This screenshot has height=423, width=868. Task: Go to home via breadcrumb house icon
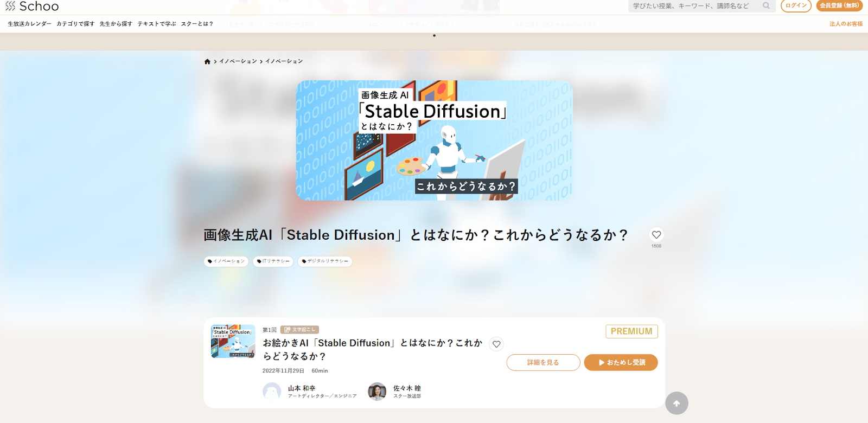[x=207, y=62]
